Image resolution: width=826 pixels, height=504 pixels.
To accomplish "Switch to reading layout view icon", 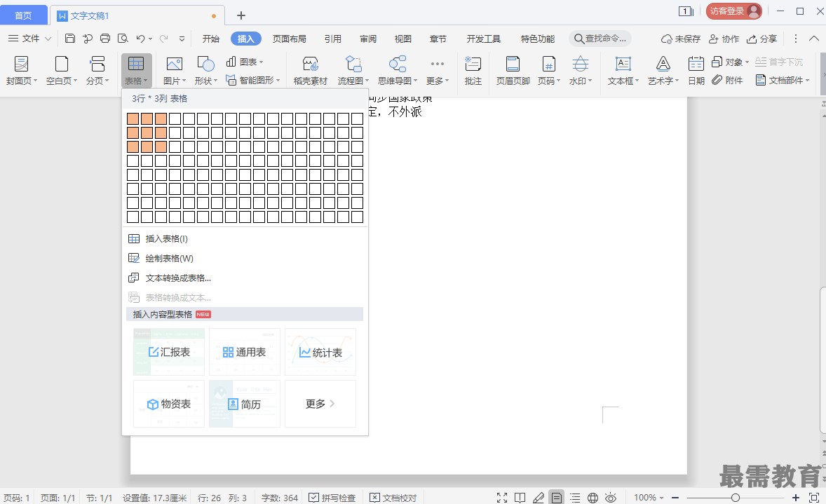I will pyautogui.click(x=520, y=498).
